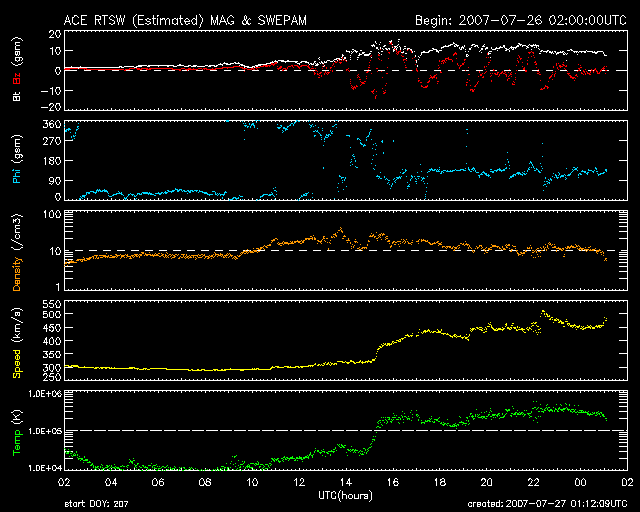Click the 'Bt Bz (gsm)' axis label
Image resolution: width=640 pixels, height=512 pixels.
pos(17,69)
